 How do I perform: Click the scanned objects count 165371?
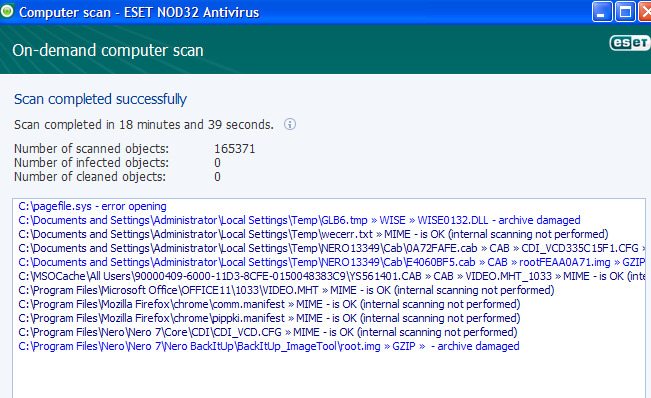(235, 149)
